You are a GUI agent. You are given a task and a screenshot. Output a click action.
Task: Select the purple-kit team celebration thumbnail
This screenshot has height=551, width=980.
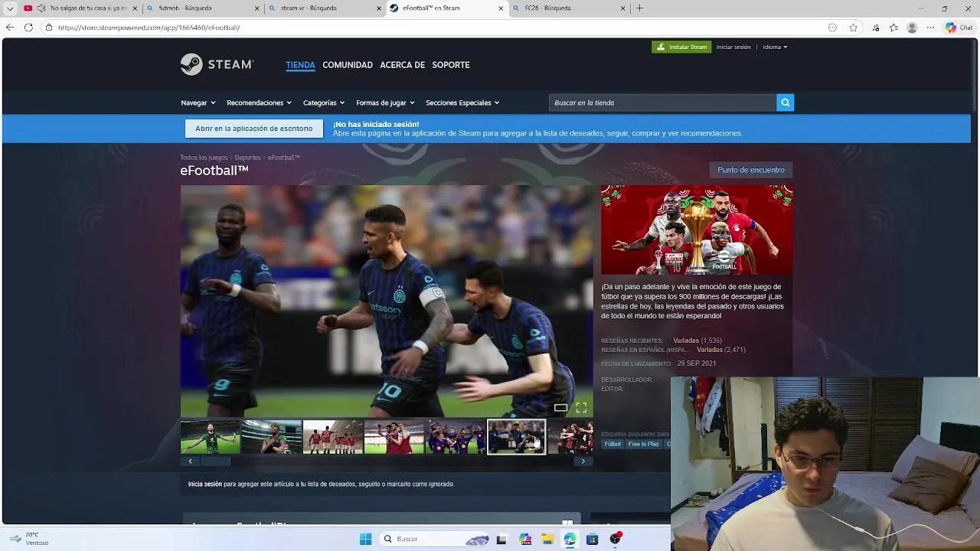pos(455,437)
